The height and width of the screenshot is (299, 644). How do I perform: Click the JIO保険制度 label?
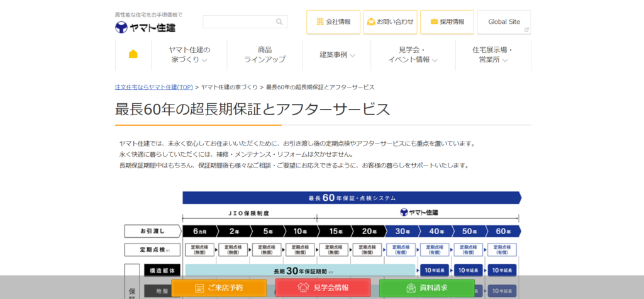click(249, 213)
